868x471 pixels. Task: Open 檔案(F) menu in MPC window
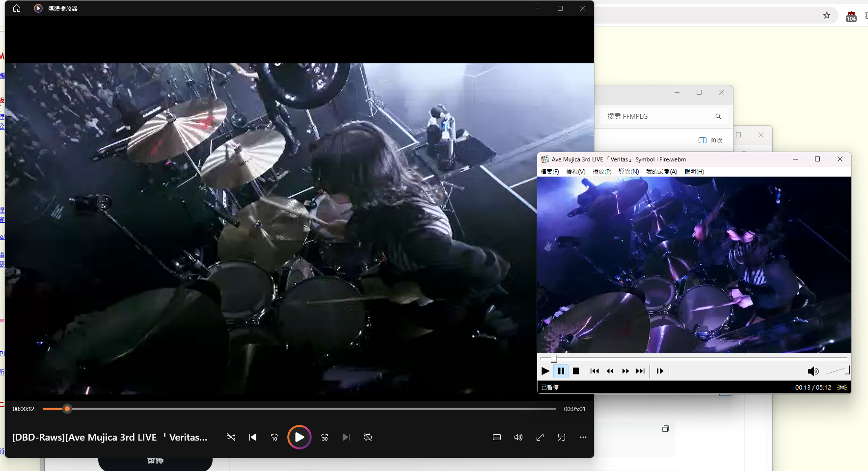pyautogui.click(x=550, y=172)
